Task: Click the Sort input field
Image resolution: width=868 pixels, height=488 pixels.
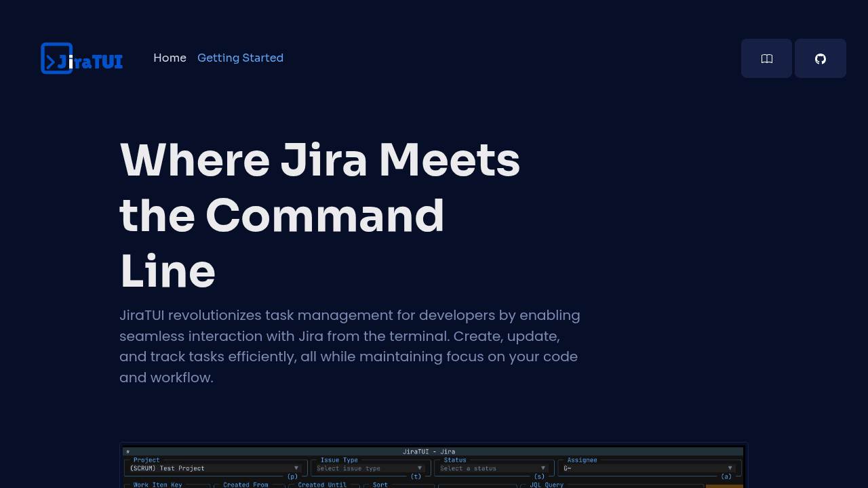Action: tap(400, 485)
